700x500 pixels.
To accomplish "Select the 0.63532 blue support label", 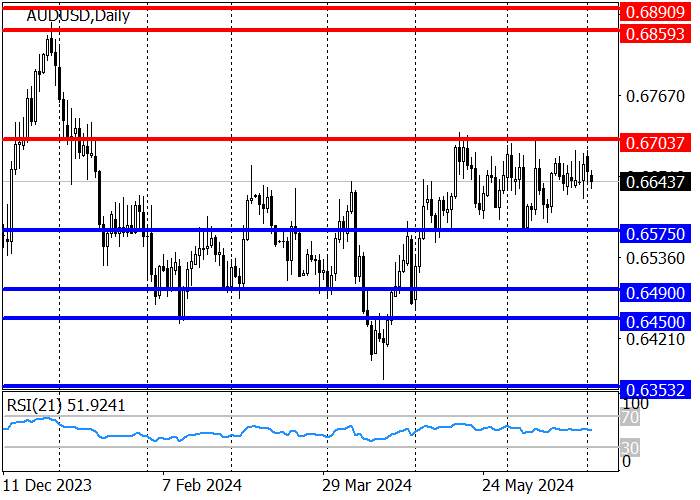I will (655, 390).
